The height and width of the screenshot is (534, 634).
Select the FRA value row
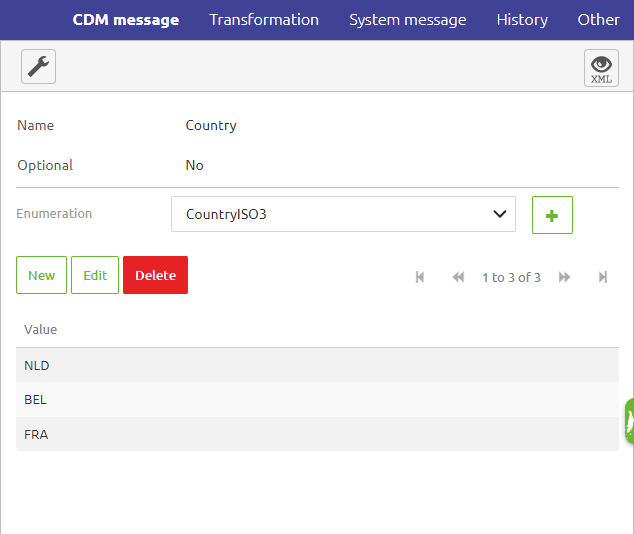317,434
